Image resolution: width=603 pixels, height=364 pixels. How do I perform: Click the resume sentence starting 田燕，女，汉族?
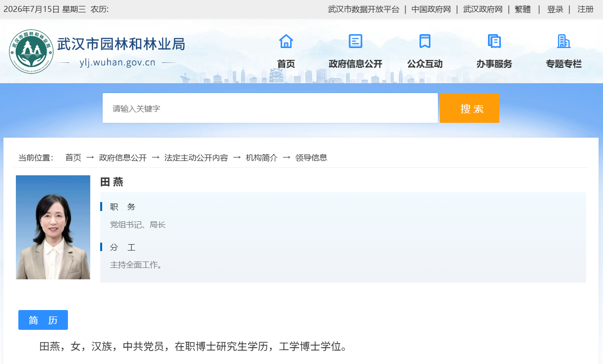pyautogui.click(x=193, y=347)
